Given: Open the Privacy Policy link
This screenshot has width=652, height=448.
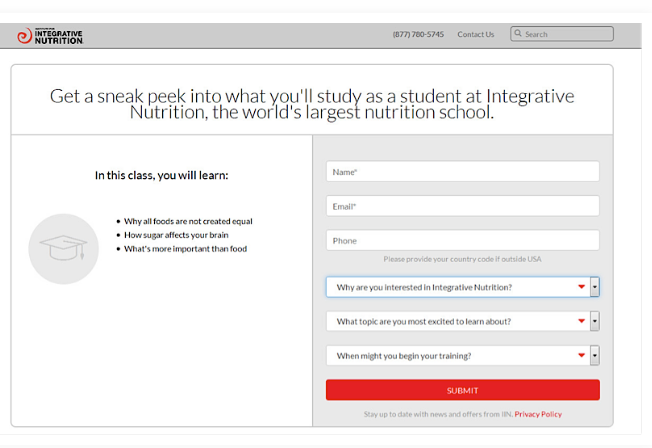Looking at the screenshot, I should coord(538,414).
